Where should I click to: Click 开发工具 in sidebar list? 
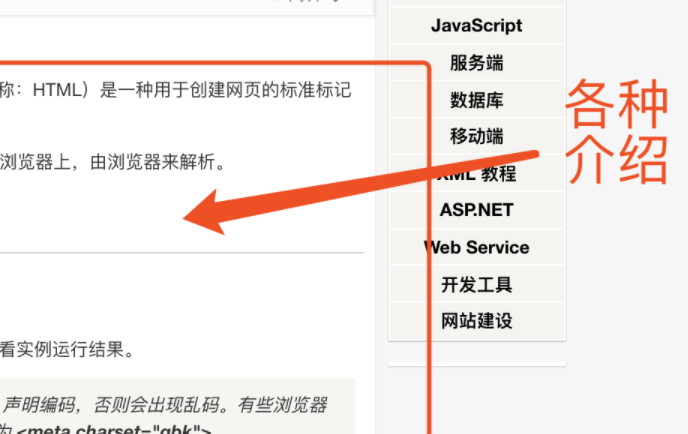click(x=476, y=284)
